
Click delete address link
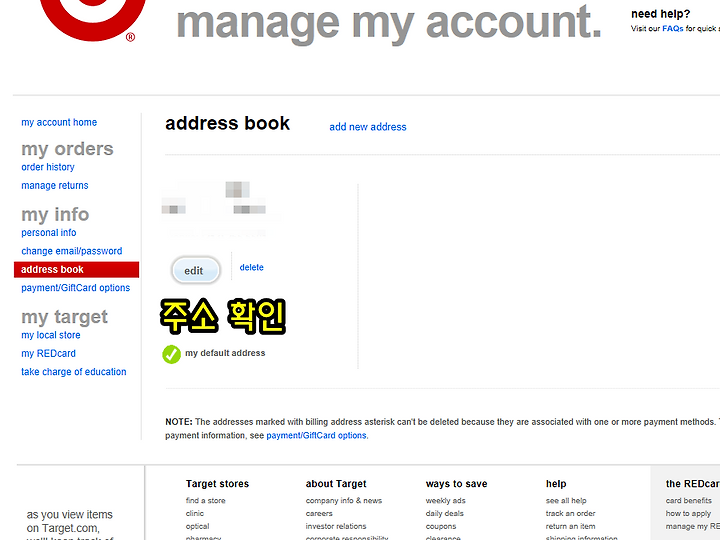pyautogui.click(x=252, y=267)
